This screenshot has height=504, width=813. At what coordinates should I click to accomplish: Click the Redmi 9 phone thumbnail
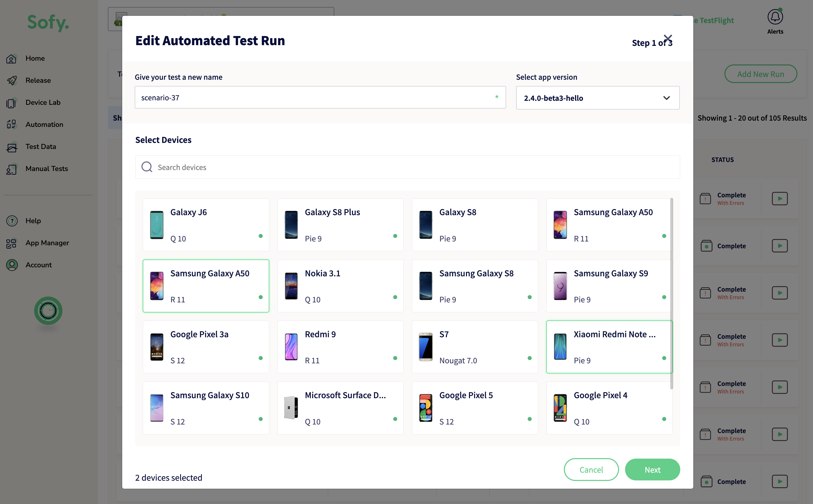pos(291,347)
